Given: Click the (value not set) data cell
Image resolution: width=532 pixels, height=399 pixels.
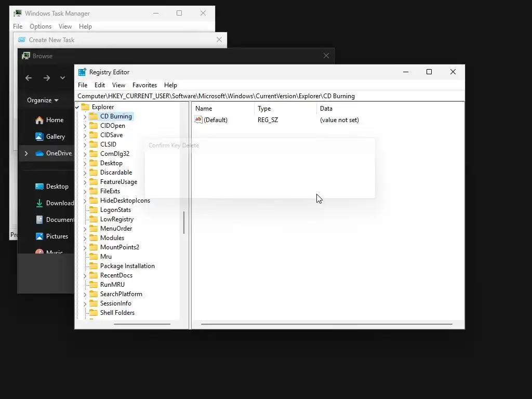Looking at the screenshot, I should click(x=339, y=120).
